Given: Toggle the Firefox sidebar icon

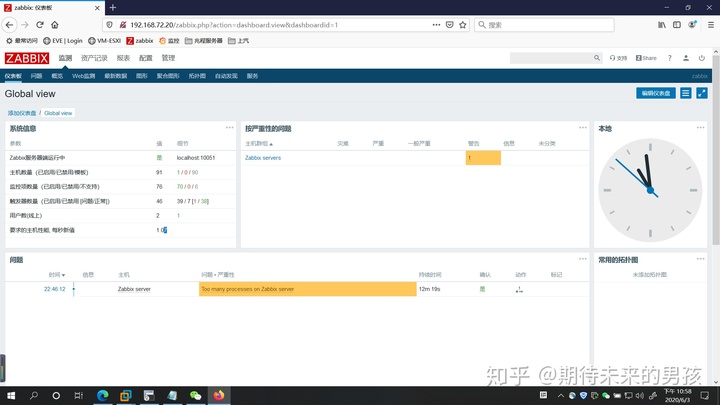Looking at the screenshot, I should [677, 25].
